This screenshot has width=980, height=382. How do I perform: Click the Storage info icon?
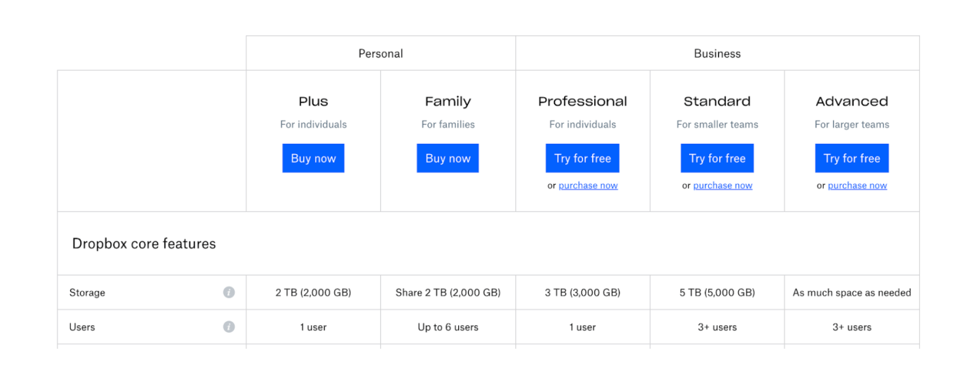click(x=229, y=293)
